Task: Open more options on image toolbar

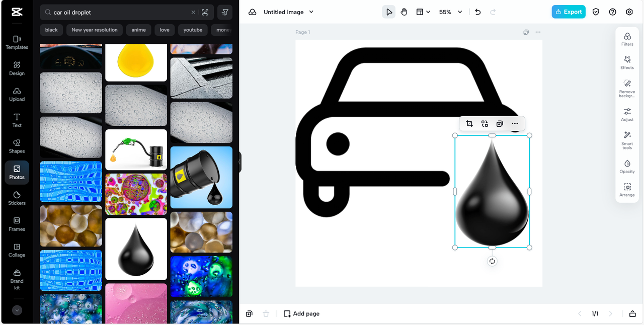Action: coord(515,124)
